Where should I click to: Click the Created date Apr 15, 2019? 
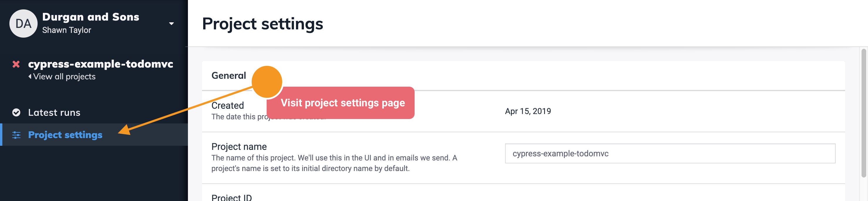528,111
